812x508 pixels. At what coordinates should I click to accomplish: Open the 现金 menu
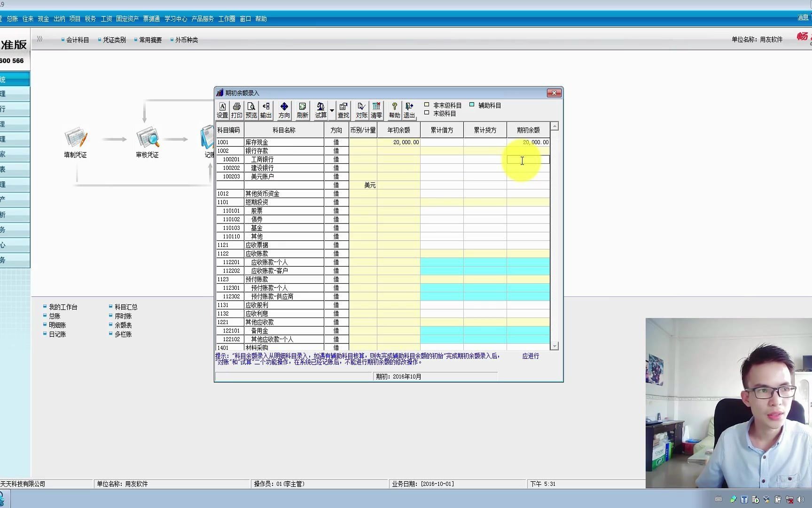44,19
